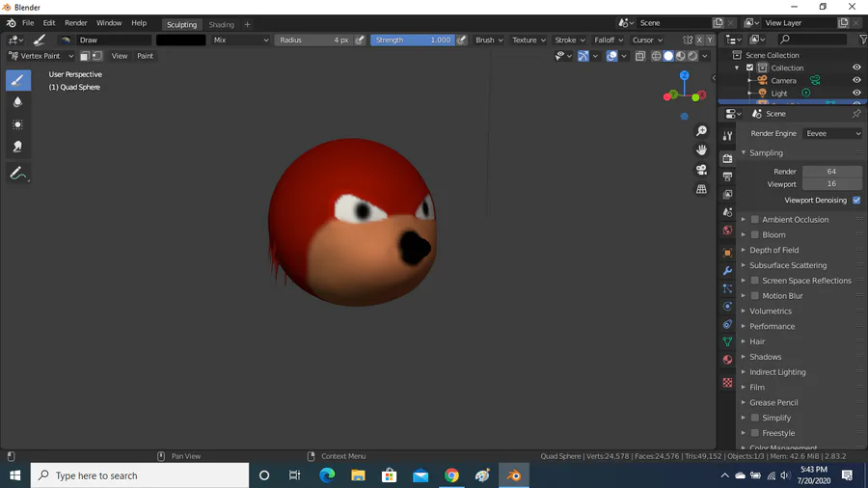Click the black brush color swatch
The image size is (868, 488).
180,40
